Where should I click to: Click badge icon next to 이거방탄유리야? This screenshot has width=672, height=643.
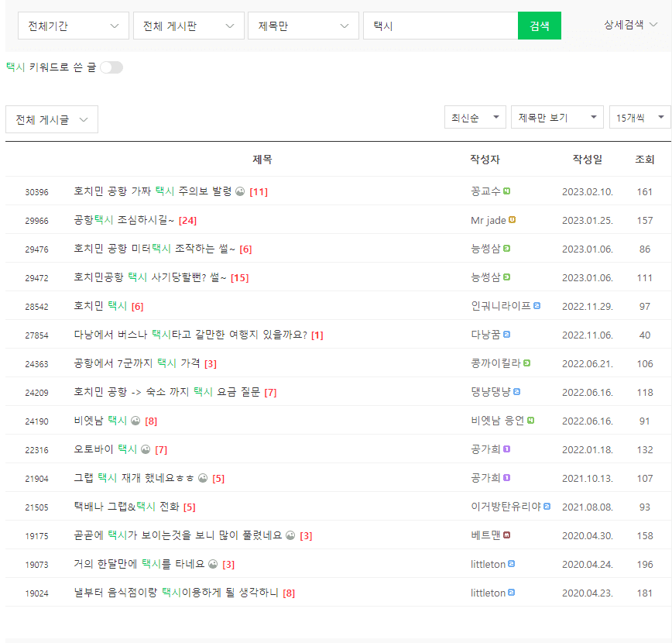click(547, 507)
